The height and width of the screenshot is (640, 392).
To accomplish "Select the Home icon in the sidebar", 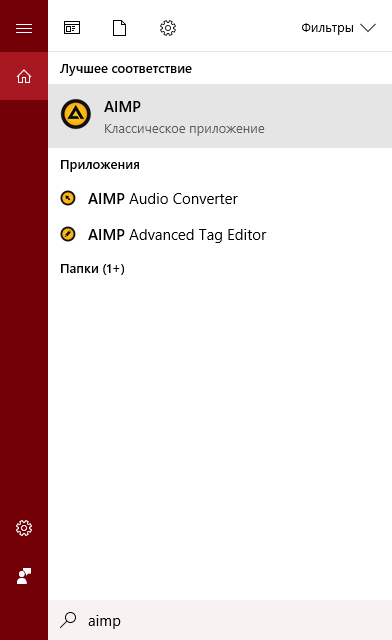I will [24, 76].
